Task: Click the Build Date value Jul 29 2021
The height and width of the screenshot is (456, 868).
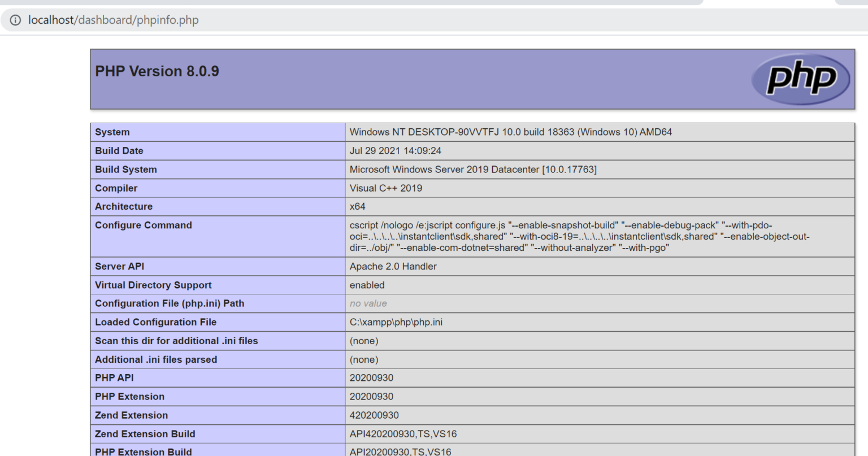Action: [x=395, y=151]
